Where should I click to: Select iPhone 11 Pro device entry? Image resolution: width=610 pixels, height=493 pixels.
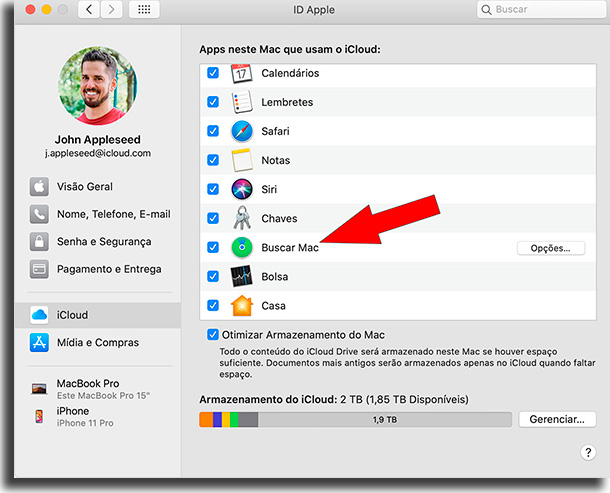coord(98,417)
